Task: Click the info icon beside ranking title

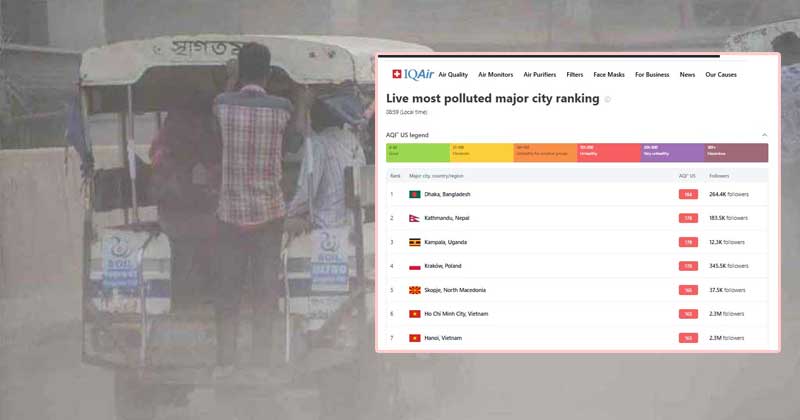Action: (x=607, y=100)
